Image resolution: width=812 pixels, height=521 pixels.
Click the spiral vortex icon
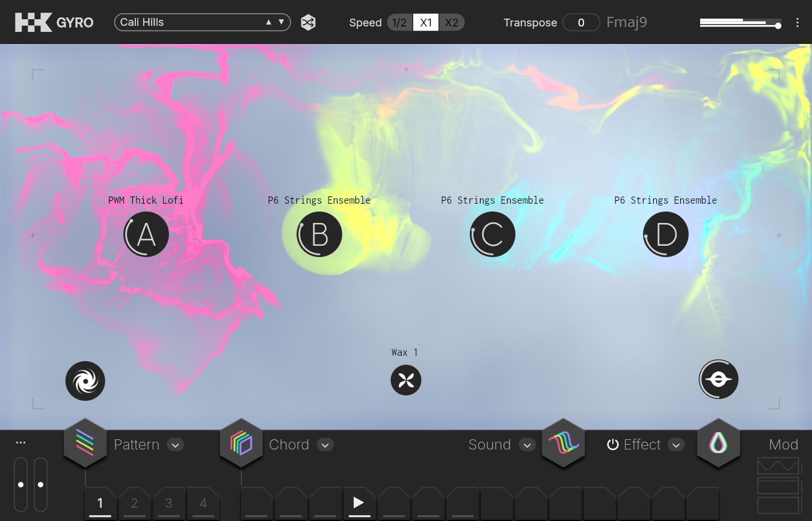[85, 381]
